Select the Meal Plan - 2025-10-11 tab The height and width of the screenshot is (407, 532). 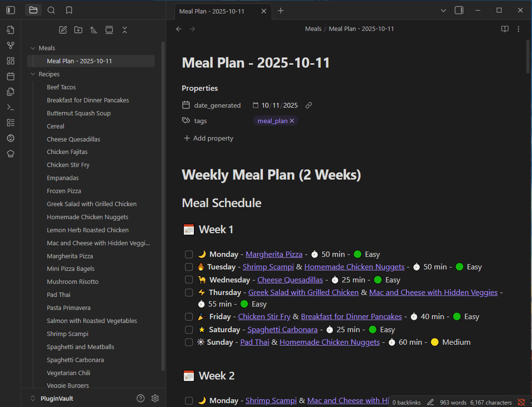212,11
